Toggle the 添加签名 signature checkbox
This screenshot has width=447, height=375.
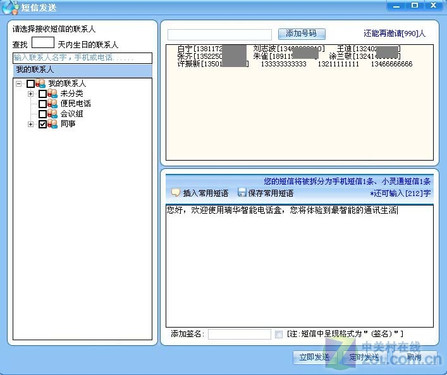279,334
